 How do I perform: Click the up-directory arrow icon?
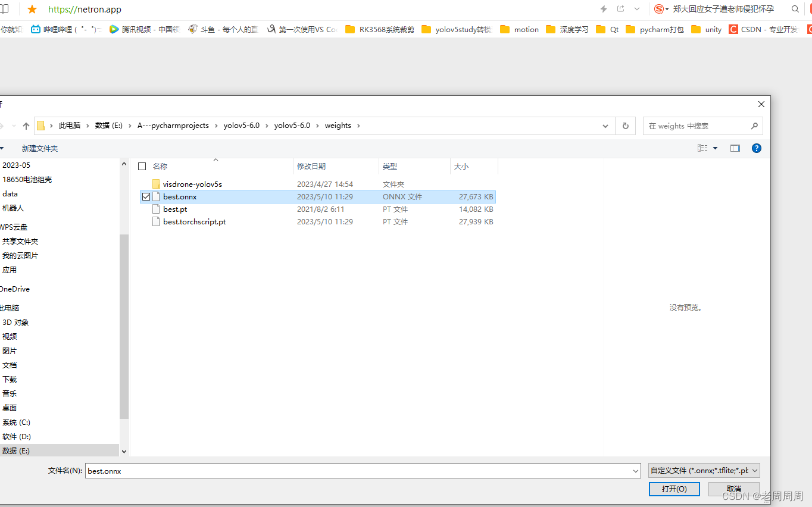click(x=26, y=126)
